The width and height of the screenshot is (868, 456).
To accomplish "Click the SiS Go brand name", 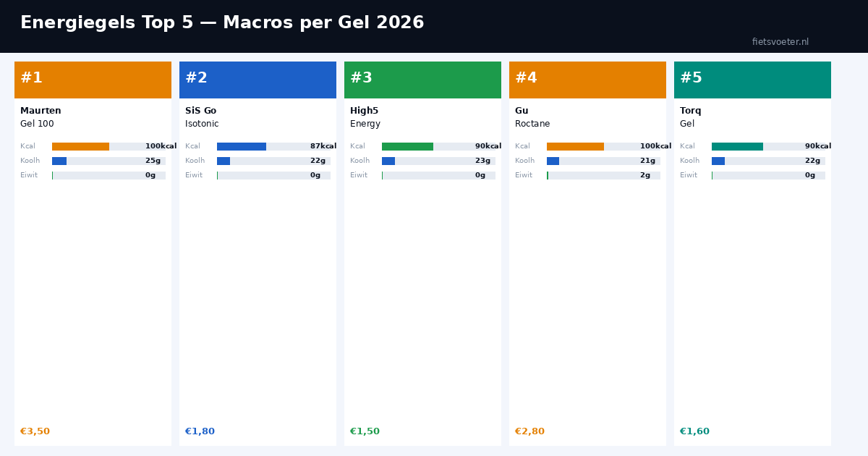I will [x=200, y=111].
